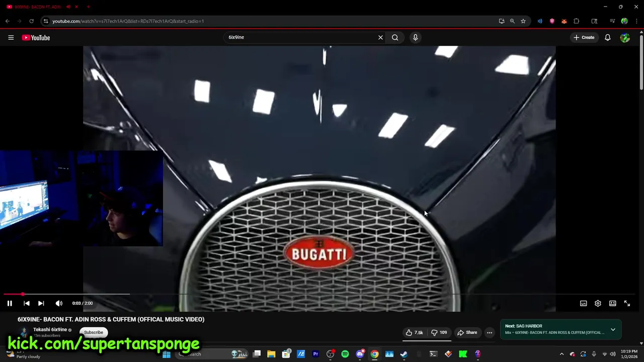Bookmark this page with the star
Viewport: 644px width, 362px height.
click(x=523, y=21)
